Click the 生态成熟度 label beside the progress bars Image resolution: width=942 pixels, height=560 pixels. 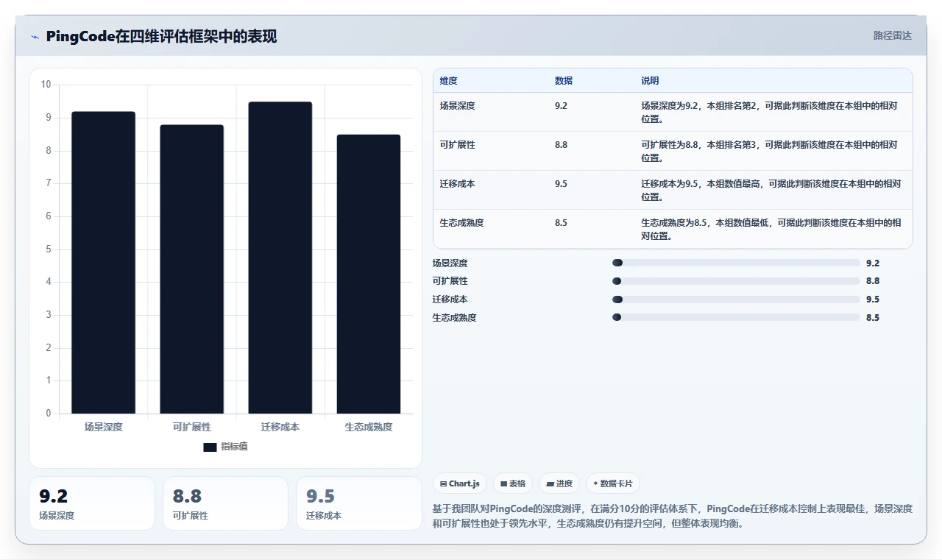pyautogui.click(x=455, y=317)
